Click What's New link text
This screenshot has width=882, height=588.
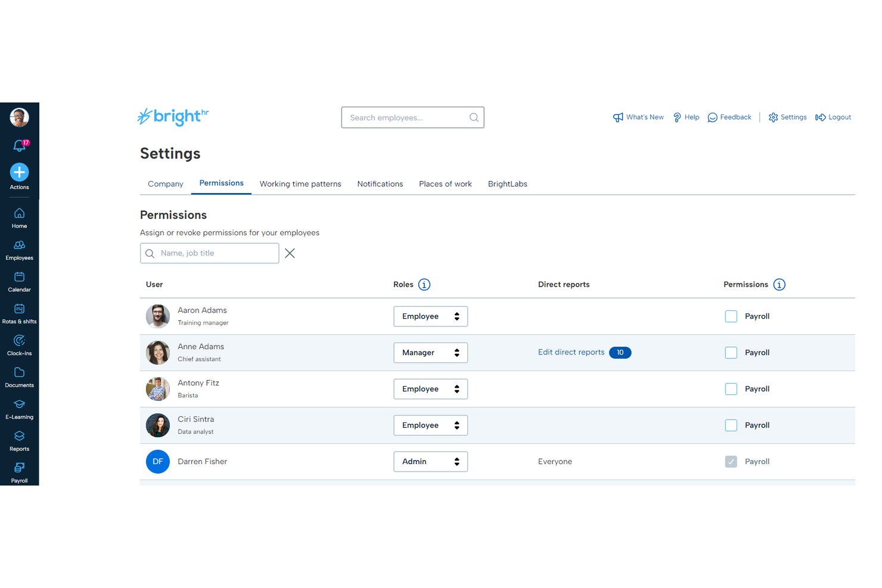(x=645, y=117)
